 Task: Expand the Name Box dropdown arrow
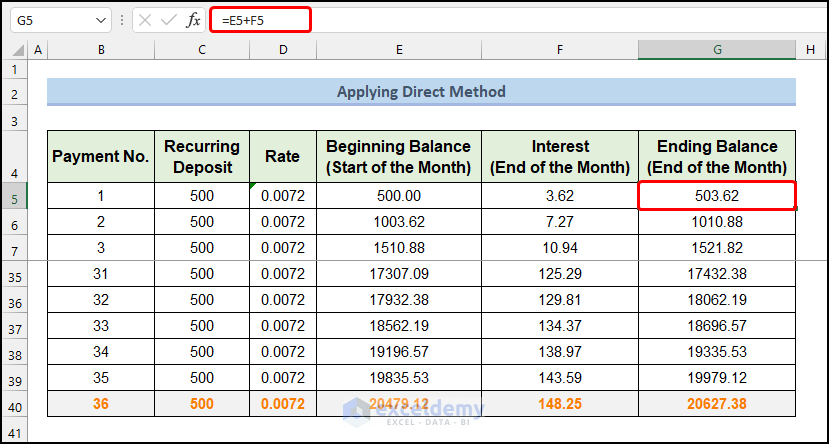[100, 20]
